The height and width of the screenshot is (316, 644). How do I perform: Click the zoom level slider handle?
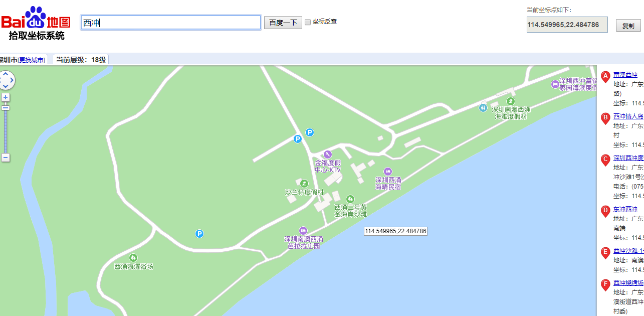coord(6,108)
